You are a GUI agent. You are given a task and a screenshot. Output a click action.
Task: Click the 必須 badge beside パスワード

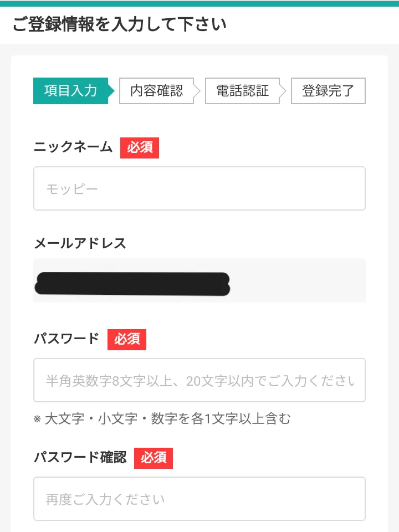tap(127, 339)
